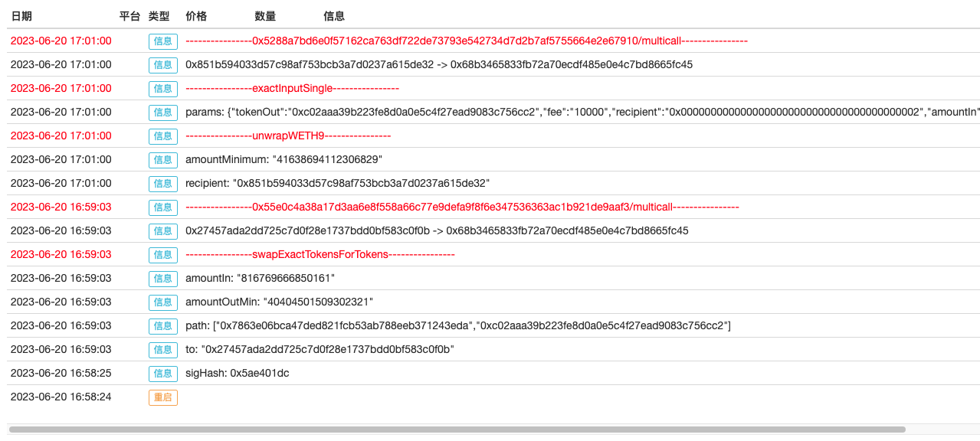Click the 信息 badge on the params row
The height and width of the screenshot is (441, 980).
162,113
